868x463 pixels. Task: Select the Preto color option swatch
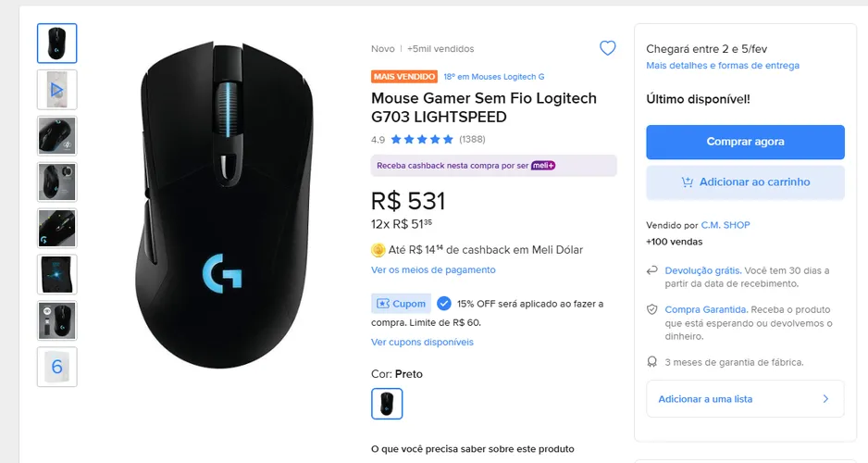click(387, 404)
